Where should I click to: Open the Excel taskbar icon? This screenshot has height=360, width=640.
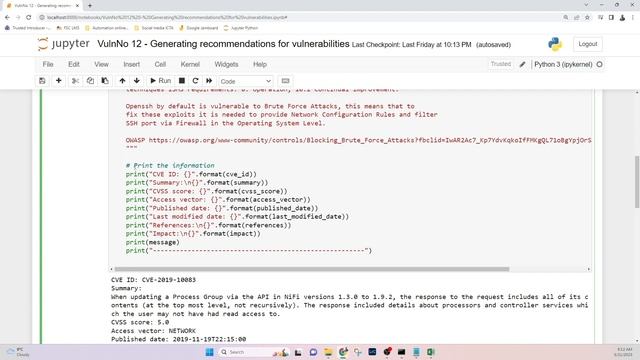coord(431,352)
